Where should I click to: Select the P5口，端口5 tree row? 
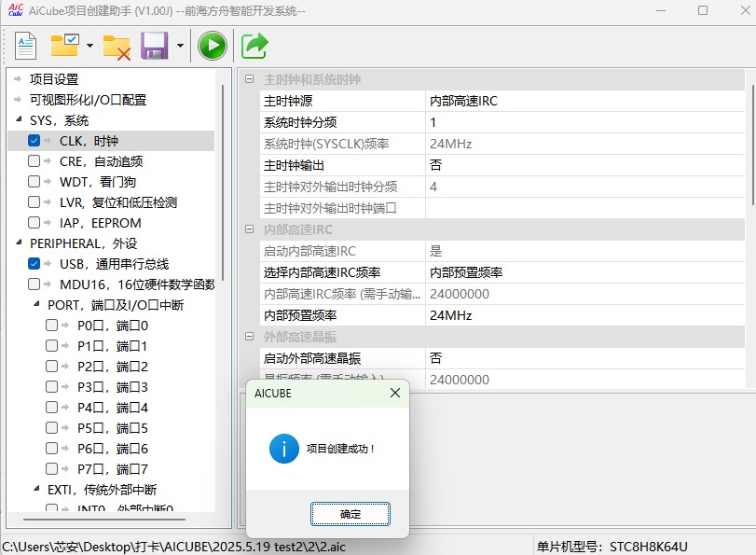coord(113,428)
